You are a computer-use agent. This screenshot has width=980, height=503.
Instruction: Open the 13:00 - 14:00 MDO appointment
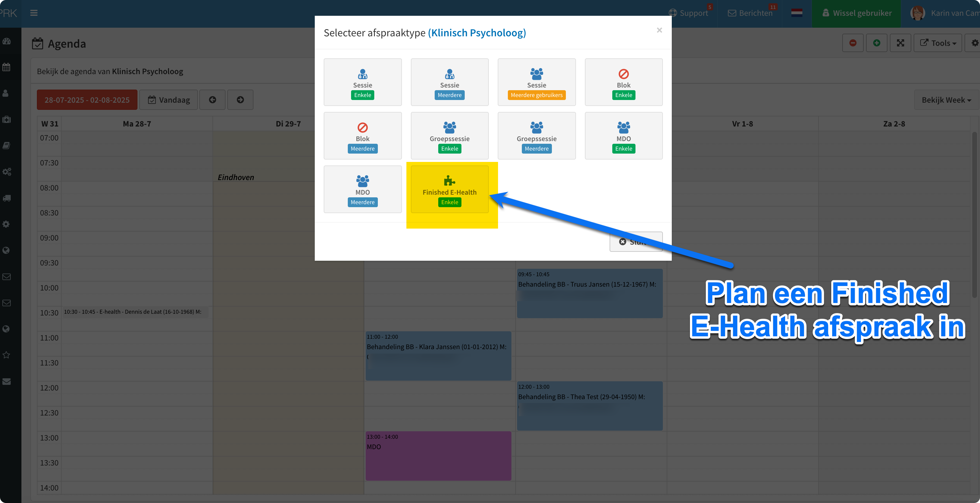438,456
